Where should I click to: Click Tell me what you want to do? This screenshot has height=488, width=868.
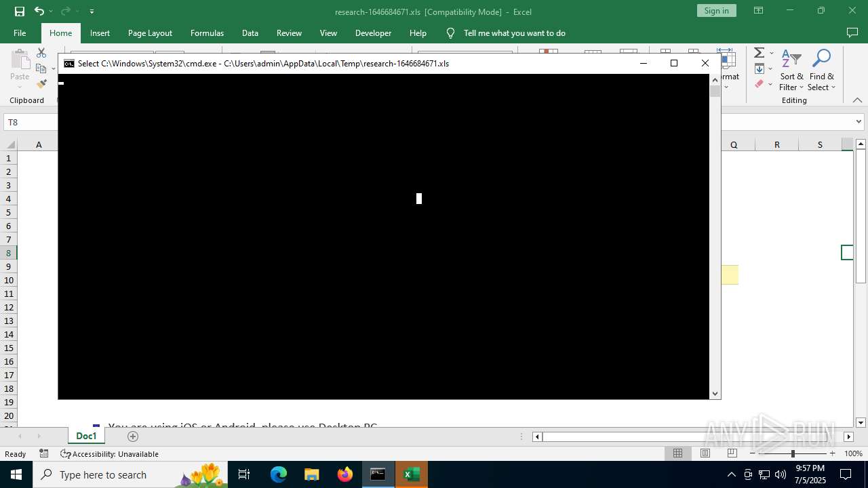tap(514, 33)
